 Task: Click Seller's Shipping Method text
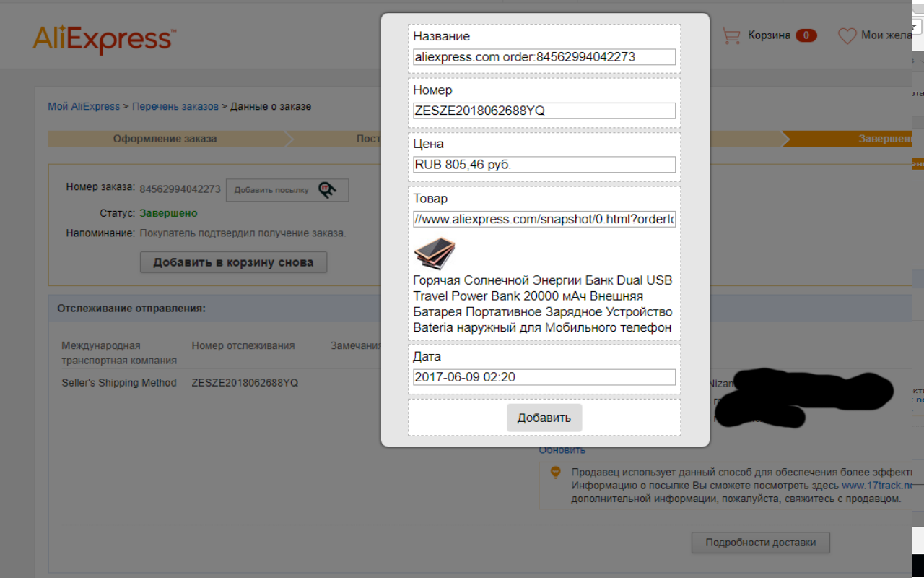(x=119, y=383)
